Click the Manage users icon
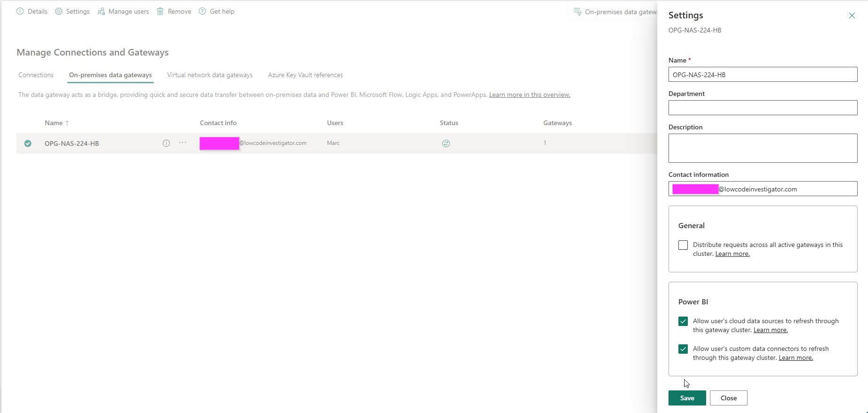The image size is (868, 413). pyautogui.click(x=101, y=11)
